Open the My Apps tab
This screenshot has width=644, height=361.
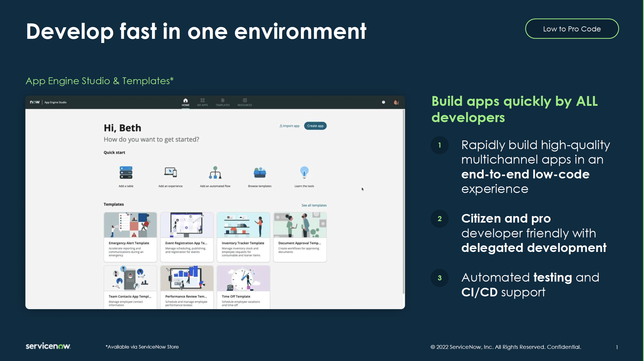tap(203, 102)
